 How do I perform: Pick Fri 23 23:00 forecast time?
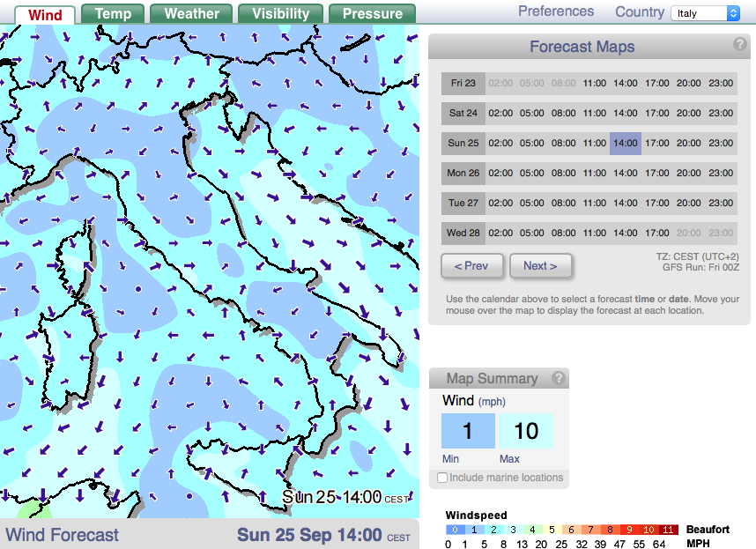[x=721, y=83]
